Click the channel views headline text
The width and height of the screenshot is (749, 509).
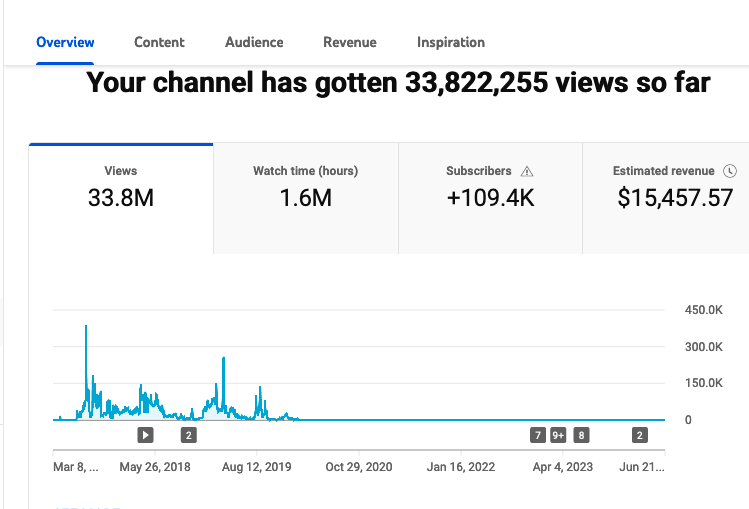pyautogui.click(x=398, y=83)
